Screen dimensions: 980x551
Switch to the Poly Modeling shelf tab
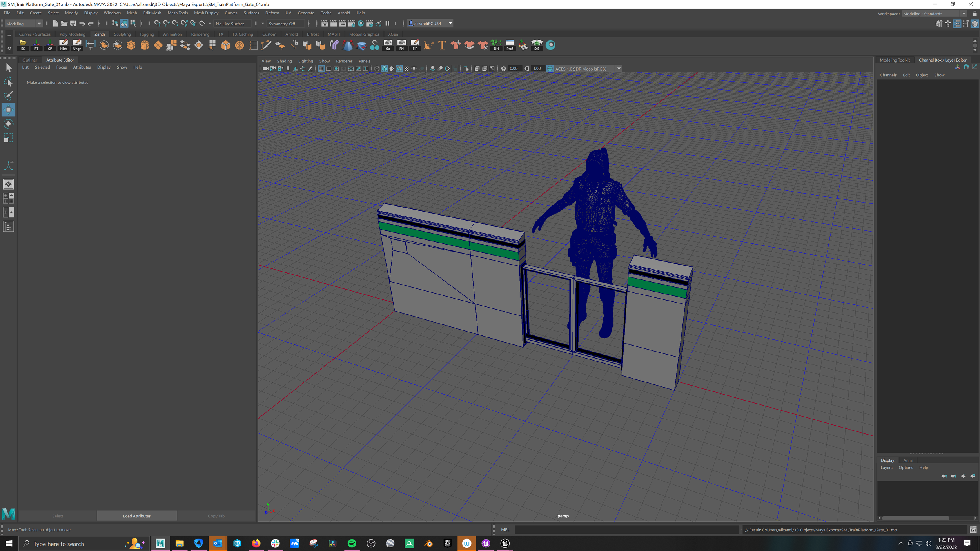(x=72, y=34)
